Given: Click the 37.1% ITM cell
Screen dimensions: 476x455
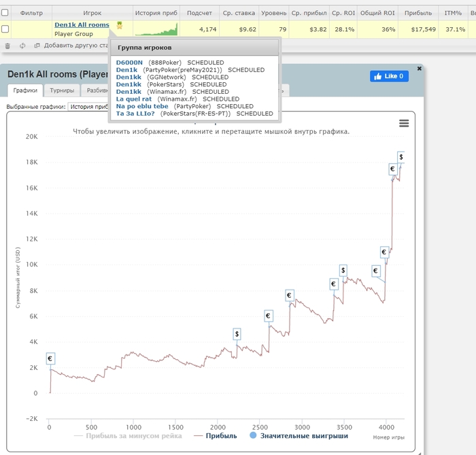Looking at the screenshot, I should [453, 29].
